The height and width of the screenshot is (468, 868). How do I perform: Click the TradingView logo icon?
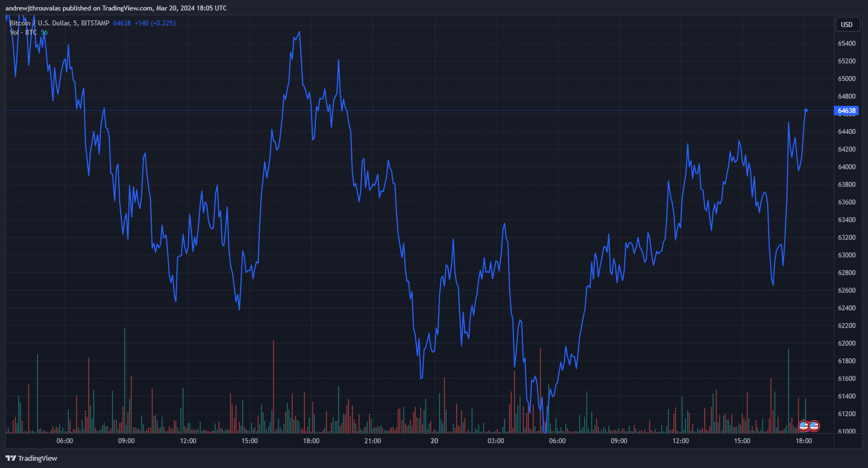[10, 458]
